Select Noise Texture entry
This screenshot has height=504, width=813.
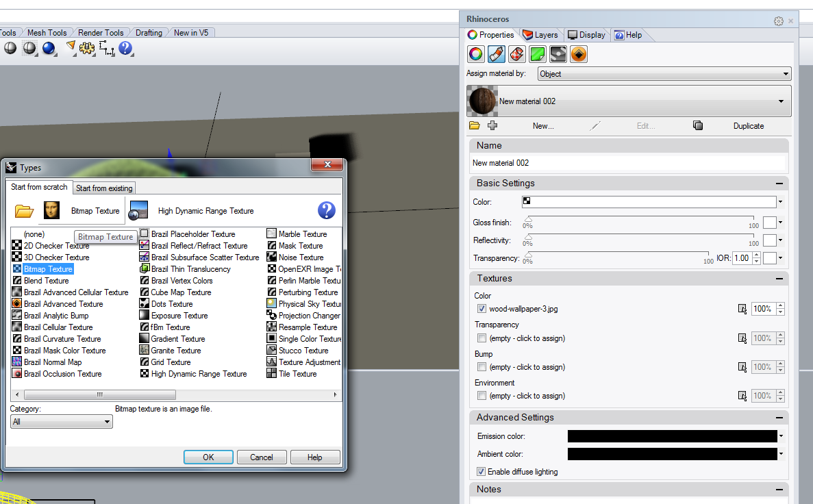pyautogui.click(x=295, y=257)
